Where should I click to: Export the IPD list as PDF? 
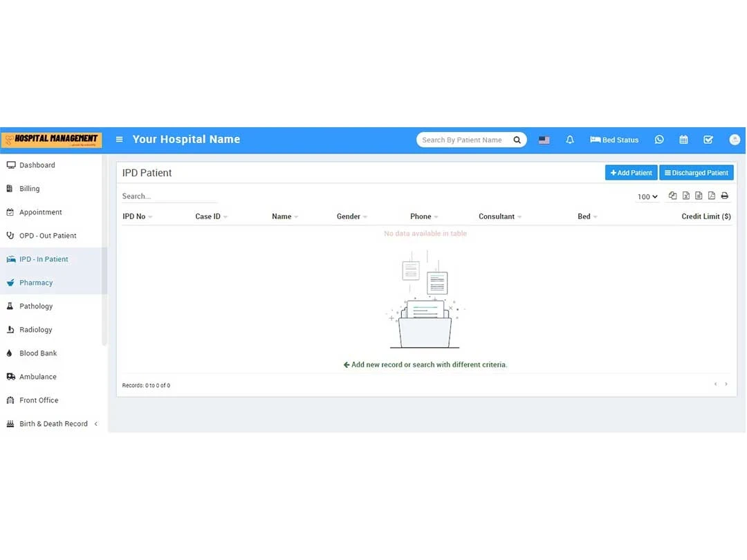[711, 196]
